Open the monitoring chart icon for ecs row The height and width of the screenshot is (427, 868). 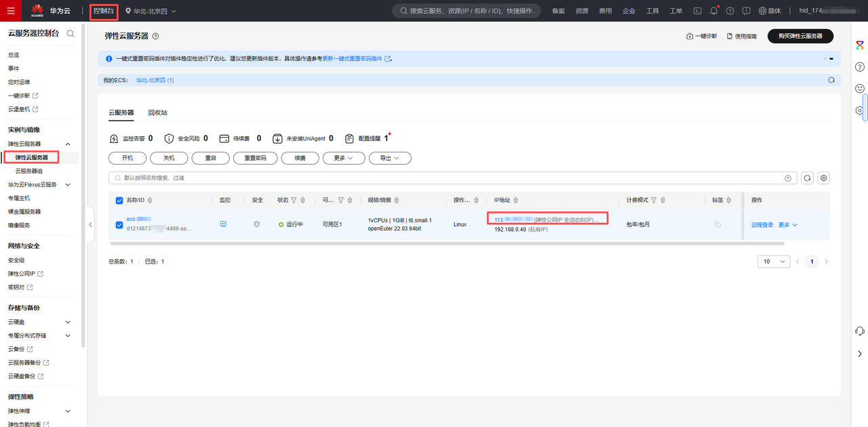coord(224,224)
